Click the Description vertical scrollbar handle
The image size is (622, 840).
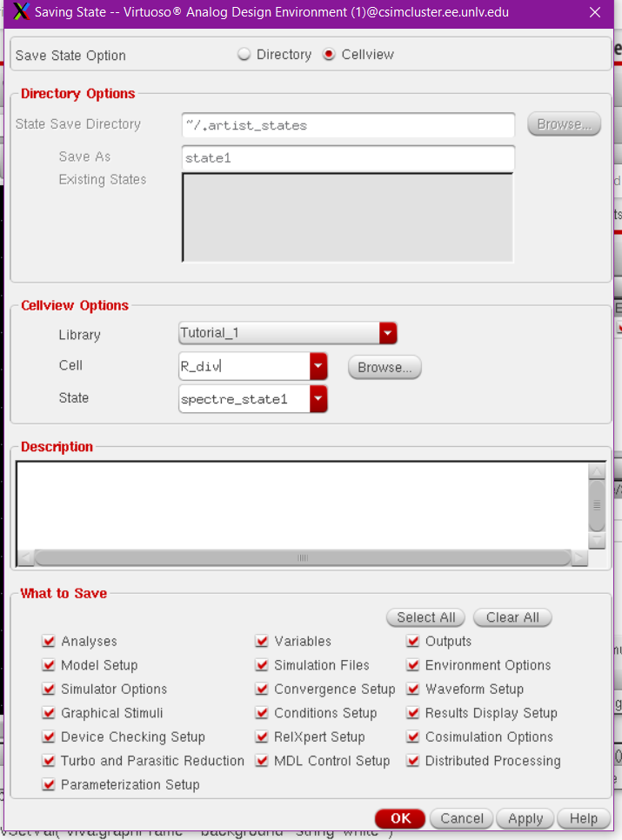click(x=596, y=505)
